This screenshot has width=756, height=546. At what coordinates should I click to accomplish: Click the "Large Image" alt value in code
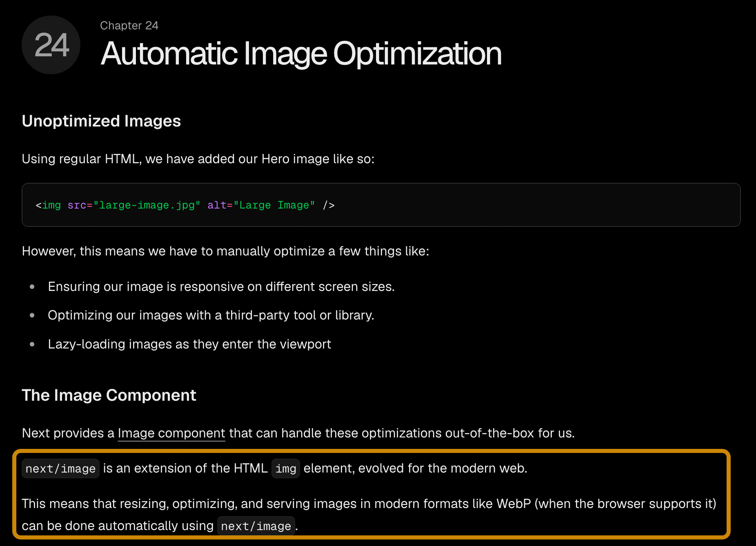click(274, 205)
